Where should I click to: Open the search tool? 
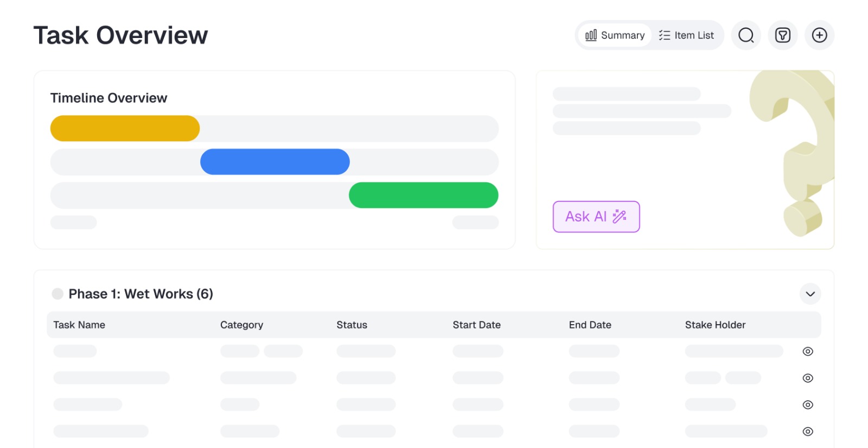745,35
